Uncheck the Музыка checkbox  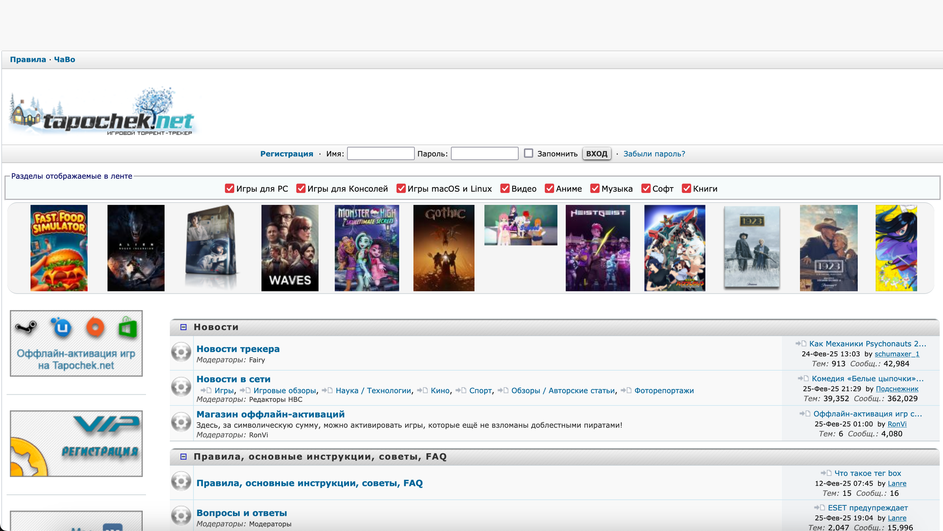595,188
